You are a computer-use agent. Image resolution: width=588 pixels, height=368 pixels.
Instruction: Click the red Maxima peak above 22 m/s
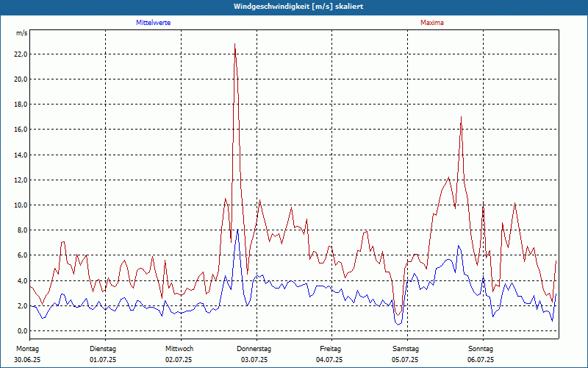[234, 44]
